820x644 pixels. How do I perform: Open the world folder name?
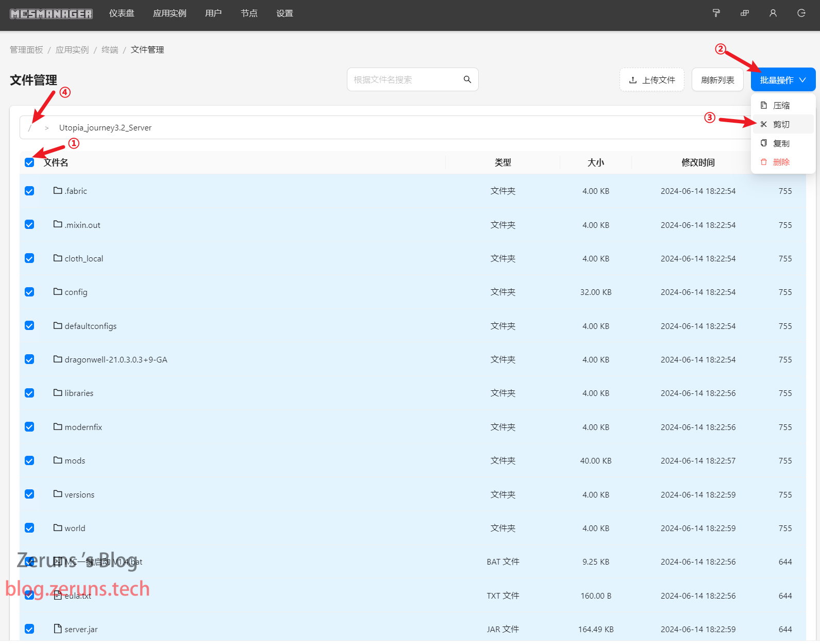pyautogui.click(x=75, y=528)
